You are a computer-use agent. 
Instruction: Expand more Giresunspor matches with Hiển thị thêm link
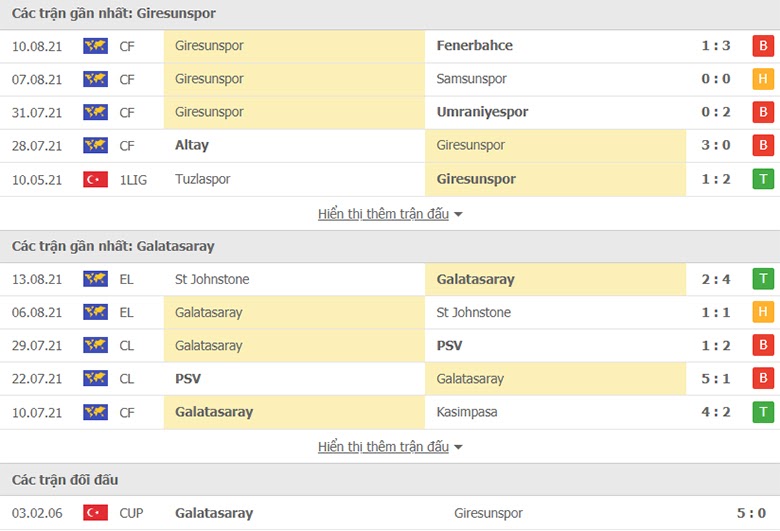383,214
